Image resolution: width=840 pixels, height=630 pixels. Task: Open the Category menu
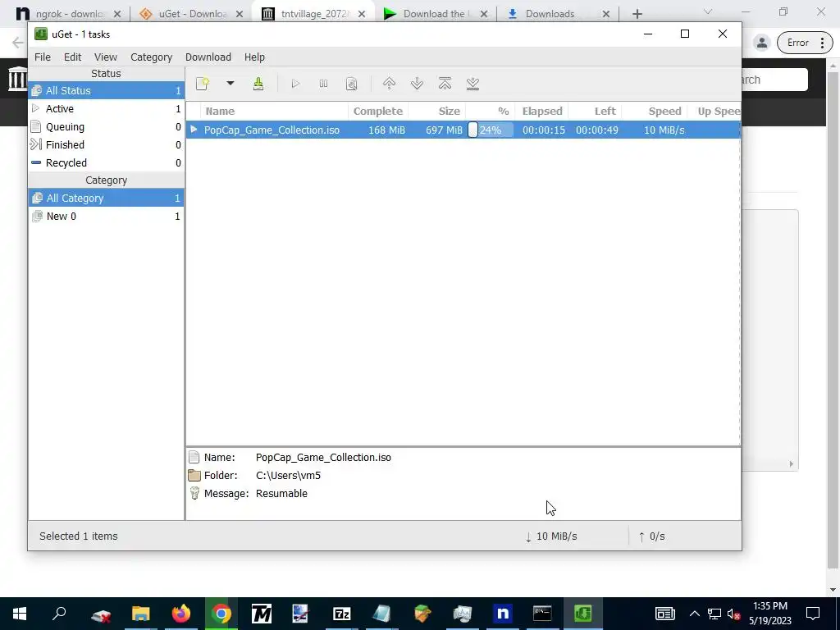151,57
